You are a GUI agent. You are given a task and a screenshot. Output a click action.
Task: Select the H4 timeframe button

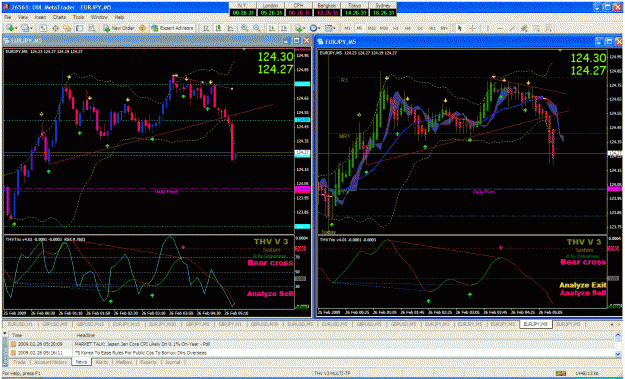pyautogui.click(x=408, y=28)
